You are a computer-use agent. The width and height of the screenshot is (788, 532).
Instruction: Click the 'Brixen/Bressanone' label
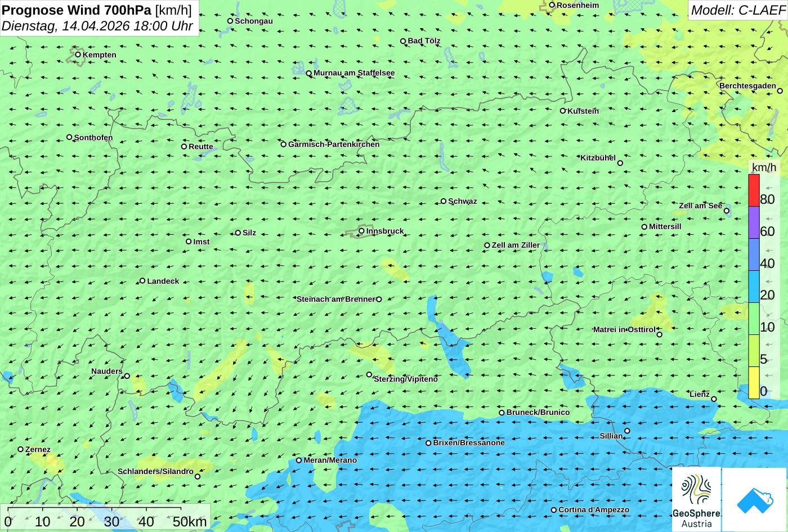click(x=469, y=442)
